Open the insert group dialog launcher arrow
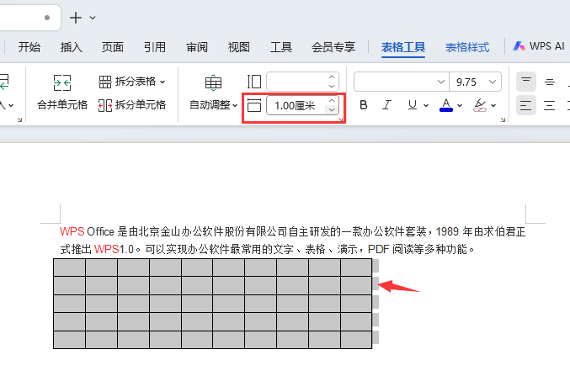This screenshot has height=392, width=570. click(19, 119)
